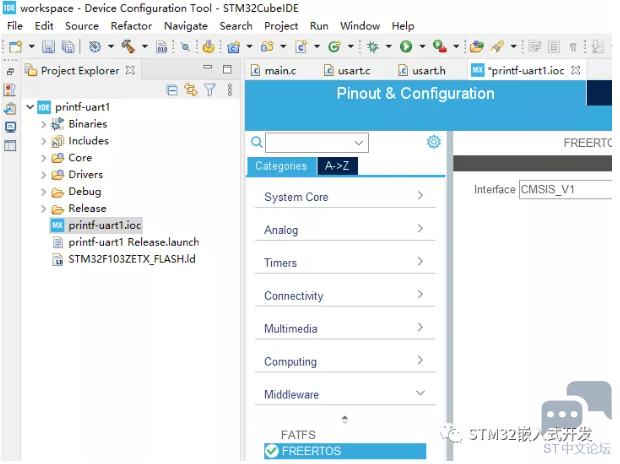Click the Collapse All icon in Project Explorer
This screenshot has width=620, height=464.
pyautogui.click(x=172, y=90)
